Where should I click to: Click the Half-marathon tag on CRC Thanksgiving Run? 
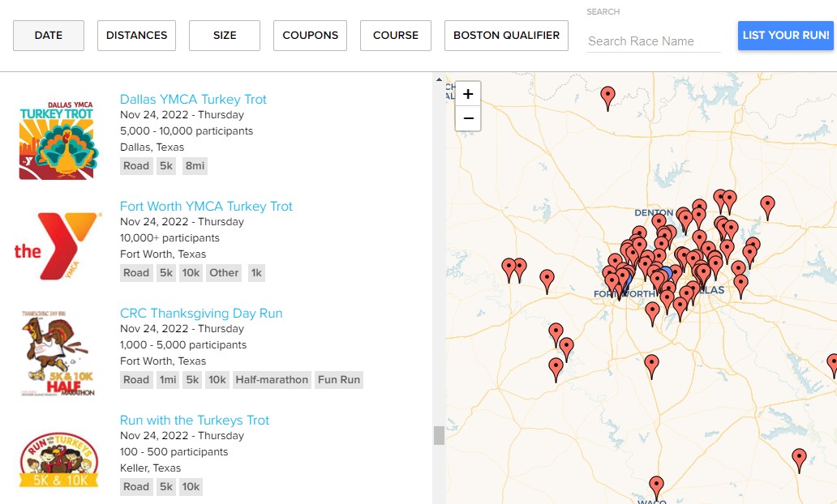coord(272,380)
